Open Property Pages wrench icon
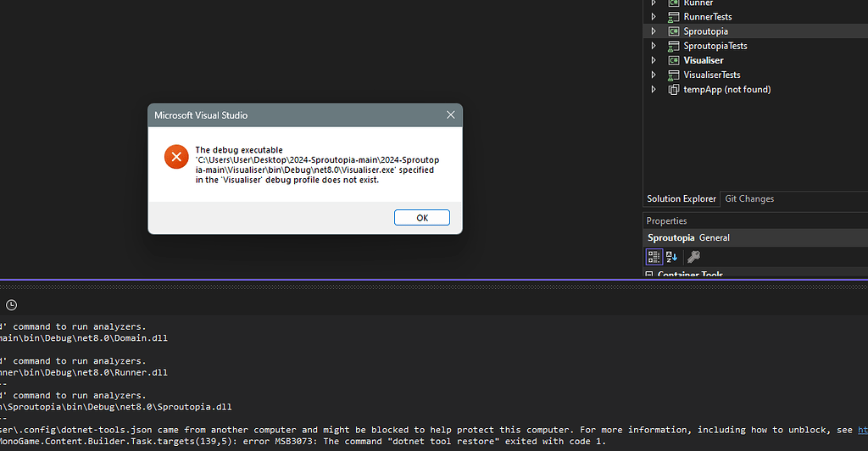Screen dimensions: 868x451 693,257
